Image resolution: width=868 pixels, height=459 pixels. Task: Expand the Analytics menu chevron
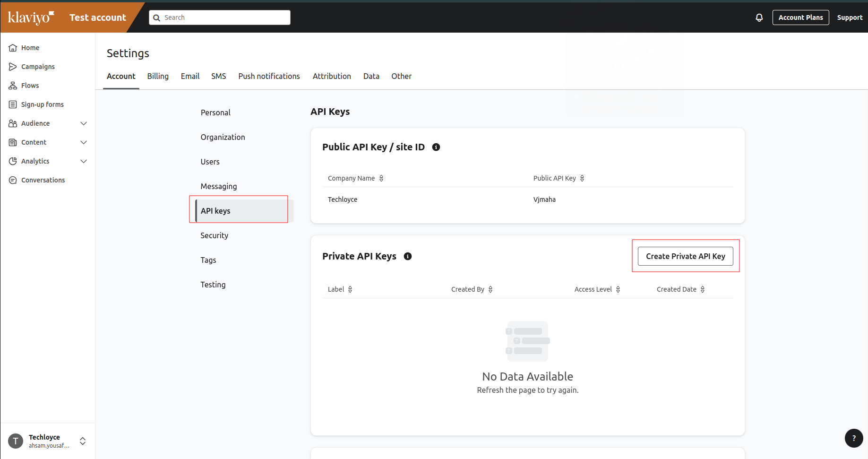pyautogui.click(x=84, y=161)
